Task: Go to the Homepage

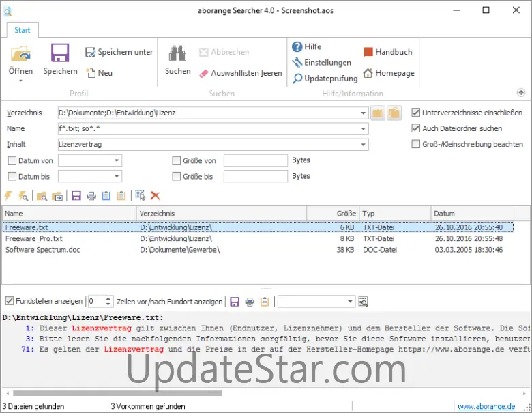Action: click(389, 73)
